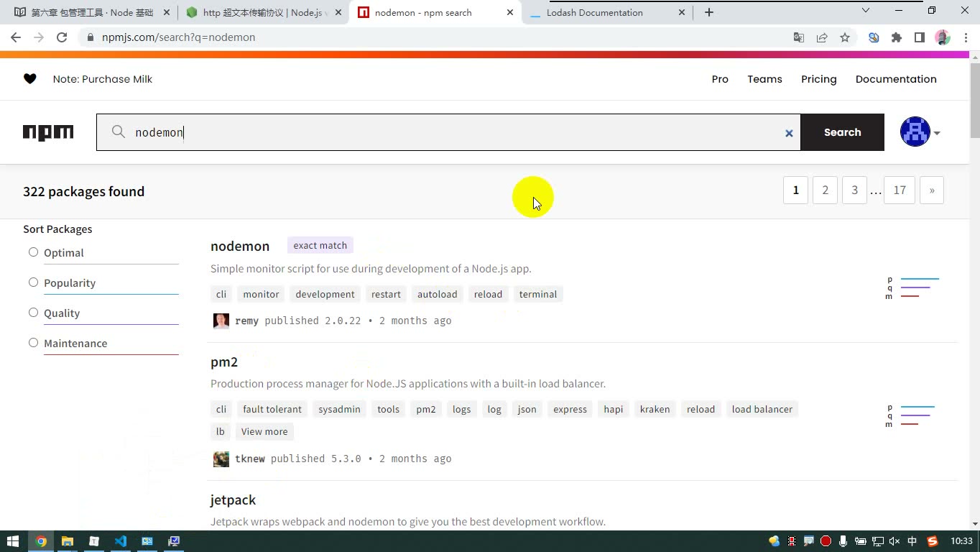Screen dimensions: 980x552
Task: Go to results page 2
Action: 825,190
